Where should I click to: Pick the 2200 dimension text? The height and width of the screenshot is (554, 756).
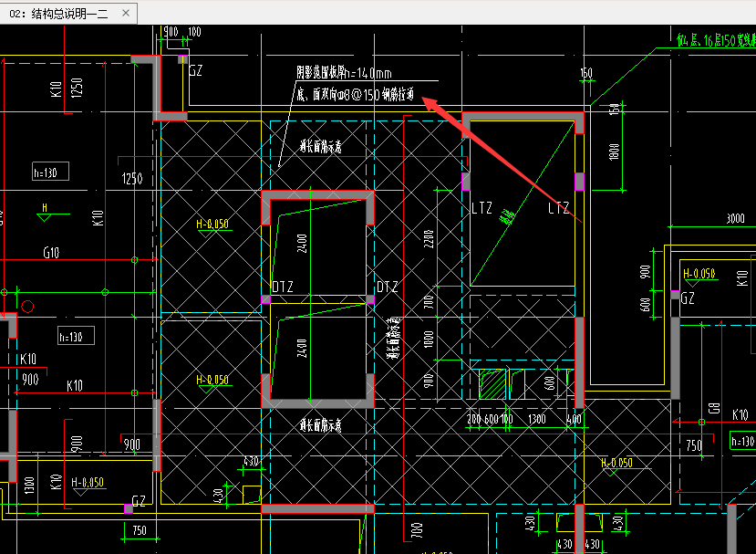tap(428, 239)
